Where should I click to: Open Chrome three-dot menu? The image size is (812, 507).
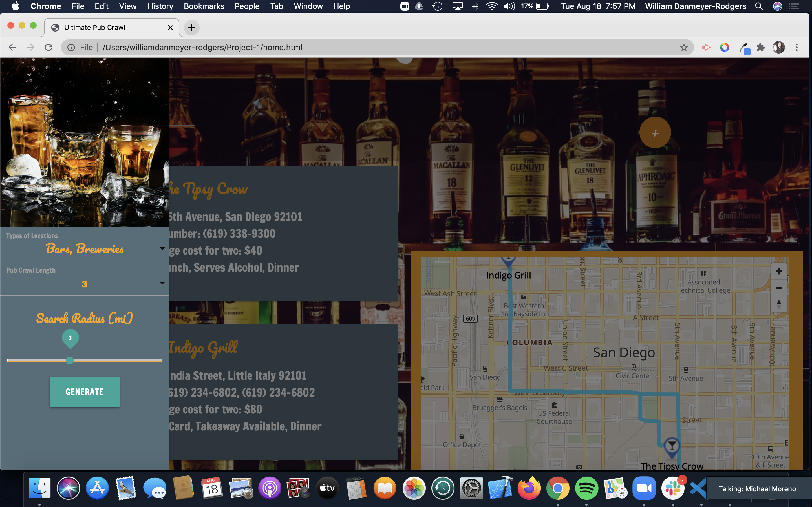(x=796, y=48)
